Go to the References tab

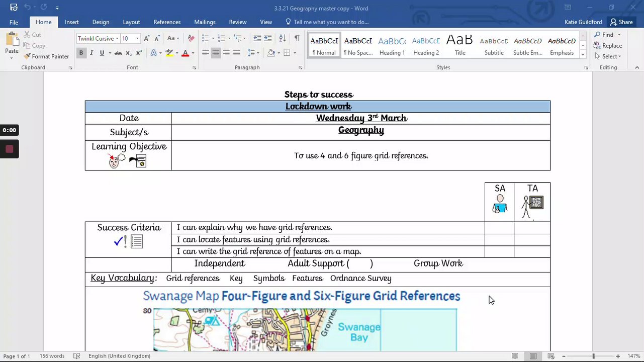pyautogui.click(x=167, y=22)
